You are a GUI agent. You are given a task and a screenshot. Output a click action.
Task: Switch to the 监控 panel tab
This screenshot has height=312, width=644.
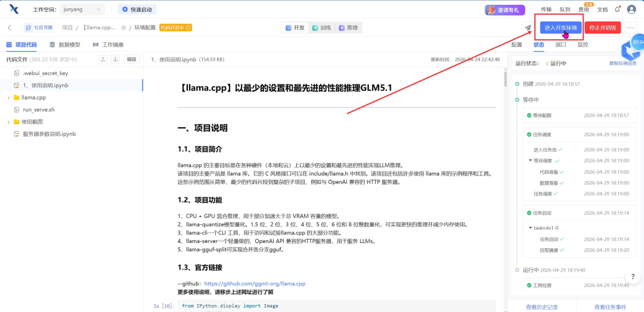pos(583,45)
